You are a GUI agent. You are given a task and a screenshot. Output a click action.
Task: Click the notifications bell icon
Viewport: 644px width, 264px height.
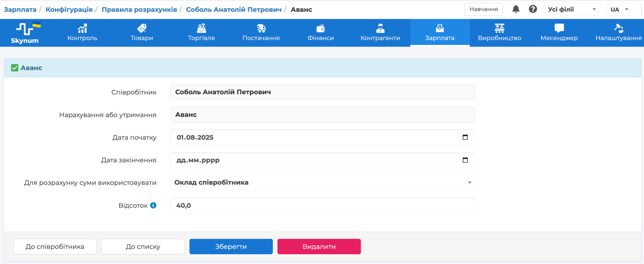click(x=516, y=9)
